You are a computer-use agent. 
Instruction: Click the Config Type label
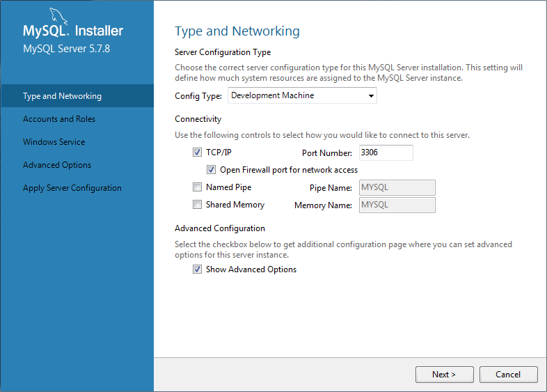198,96
